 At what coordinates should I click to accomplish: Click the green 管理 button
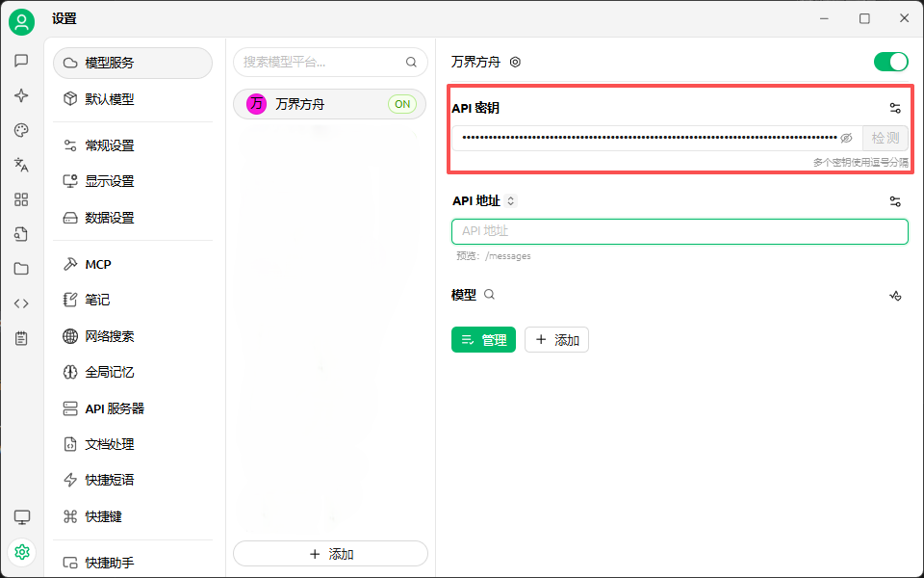point(483,340)
